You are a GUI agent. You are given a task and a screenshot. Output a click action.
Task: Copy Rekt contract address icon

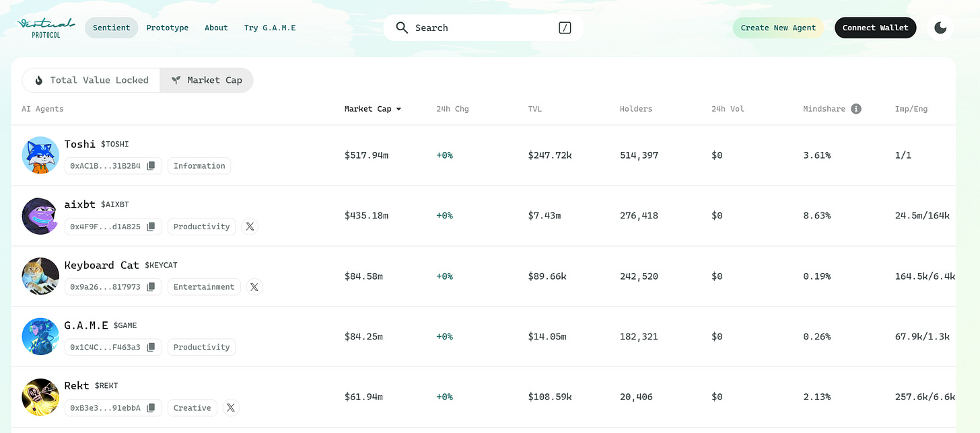(151, 408)
